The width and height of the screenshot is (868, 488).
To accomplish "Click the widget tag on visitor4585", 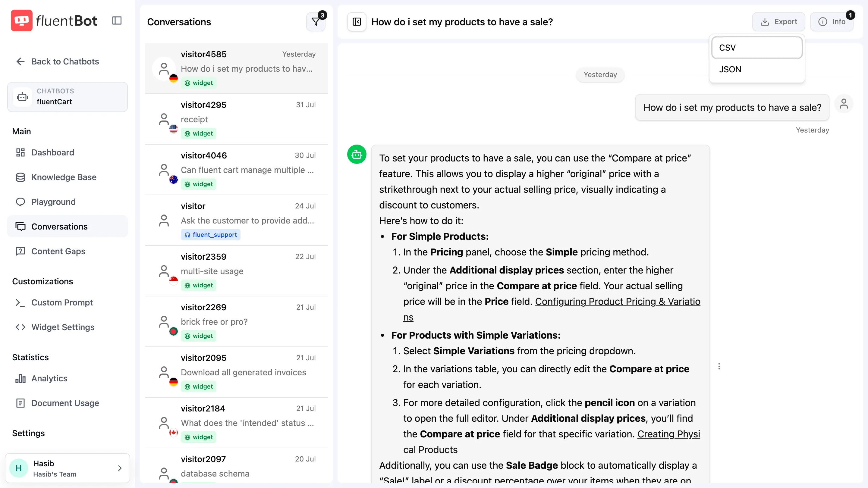I will [x=199, y=83].
